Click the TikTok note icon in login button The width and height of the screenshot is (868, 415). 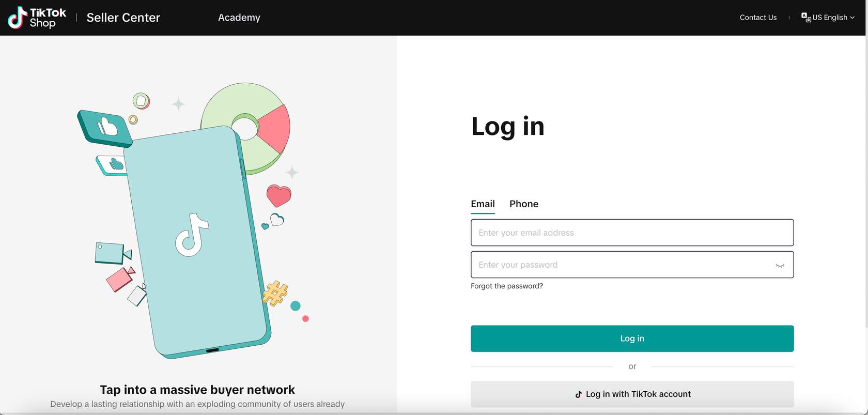pos(579,394)
